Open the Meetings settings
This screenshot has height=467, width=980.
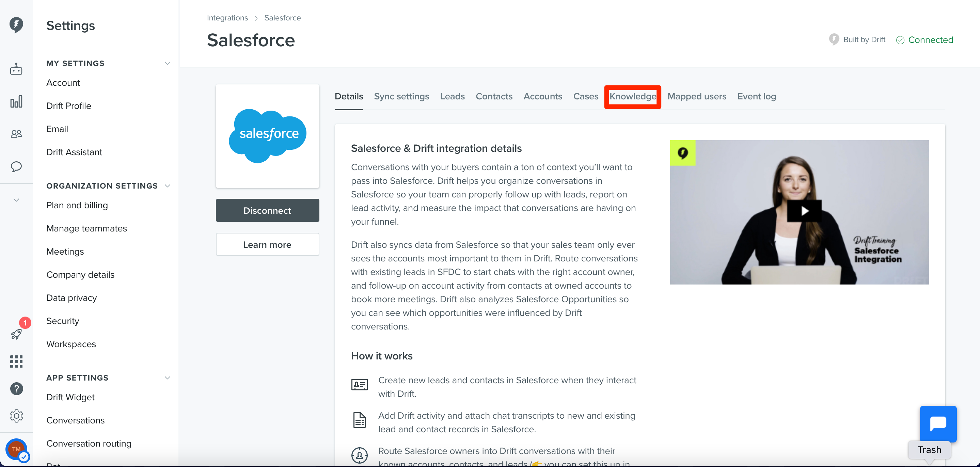pos(65,252)
